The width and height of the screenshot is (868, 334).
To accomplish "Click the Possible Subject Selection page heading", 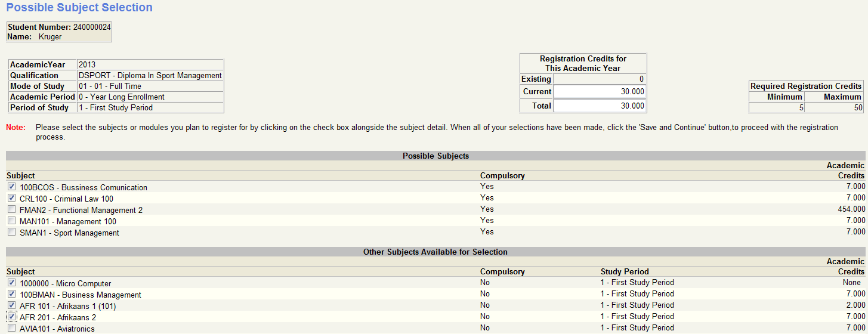I will point(79,8).
